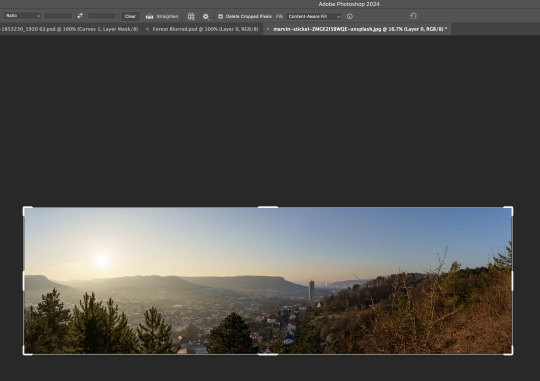Close the marvin-stickel jpg tab
The height and width of the screenshot is (381, 540).
pos(268,29)
